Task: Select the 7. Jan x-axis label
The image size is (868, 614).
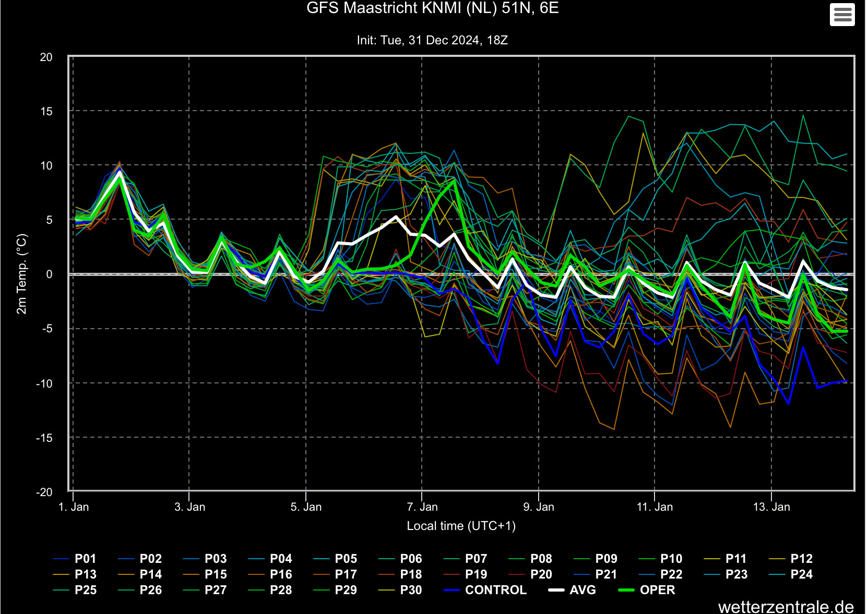Action: click(x=422, y=507)
